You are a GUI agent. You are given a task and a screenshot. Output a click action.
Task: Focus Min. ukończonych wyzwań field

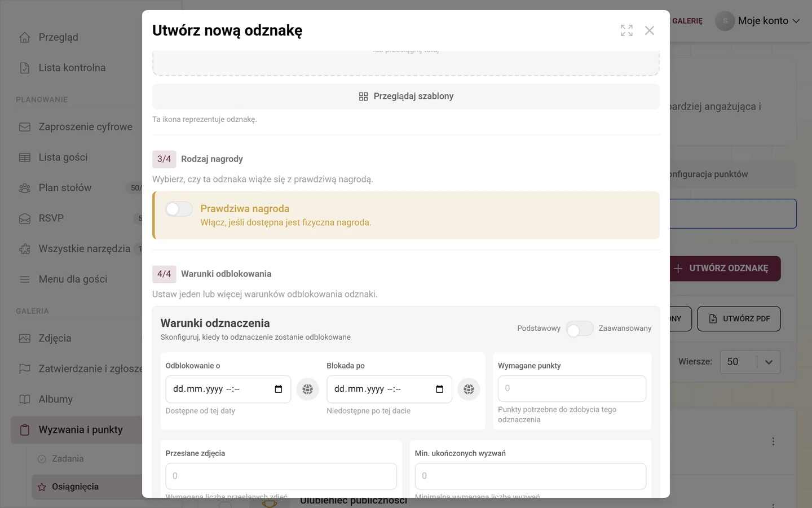point(531,476)
